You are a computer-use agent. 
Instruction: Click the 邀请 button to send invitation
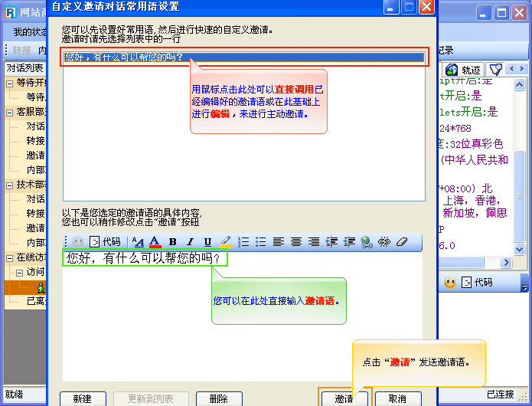pos(344,398)
